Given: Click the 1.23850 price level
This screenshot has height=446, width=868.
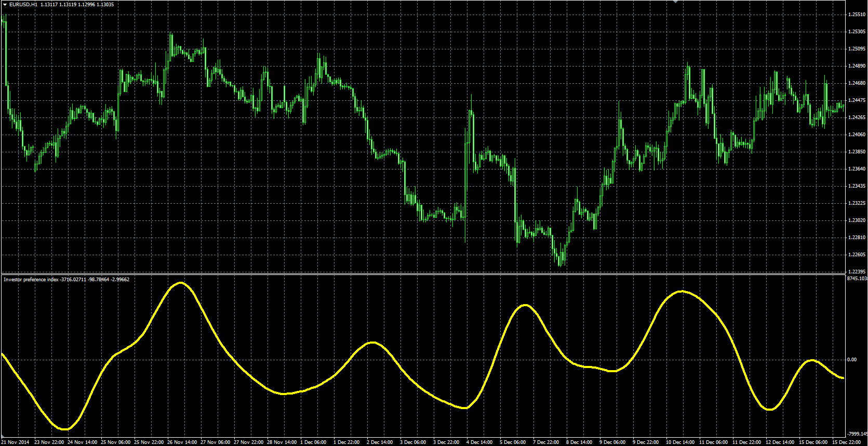Looking at the screenshot, I should (x=857, y=152).
